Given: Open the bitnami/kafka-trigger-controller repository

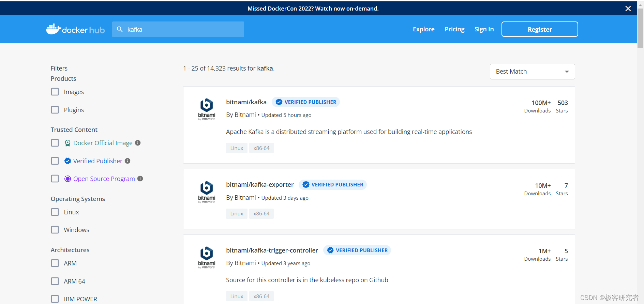Looking at the screenshot, I should pyautogui.click(x=272, y=250).
